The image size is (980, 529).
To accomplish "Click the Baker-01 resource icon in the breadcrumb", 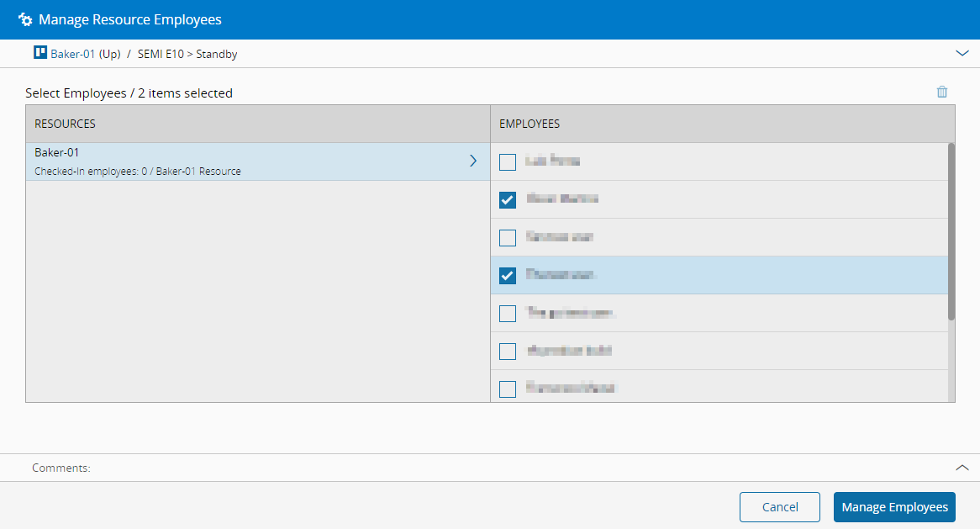I will click(x=40, y=53).
